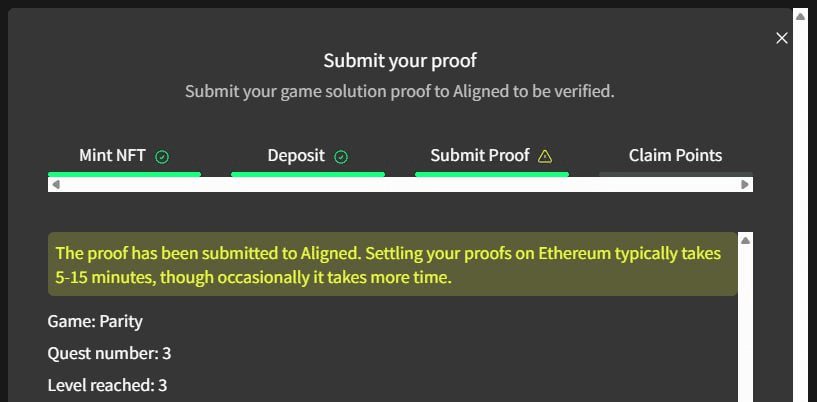Click the page scrollbar up arrow
817x402 pixels.
tap(800, 16)
